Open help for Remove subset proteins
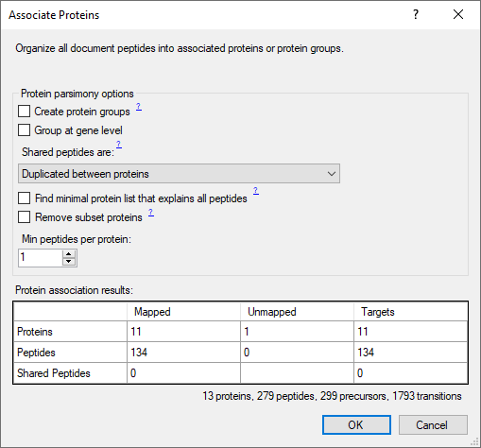Image resolution: width=481 pixels, height=448 pixels. click(x=151, y=213)
